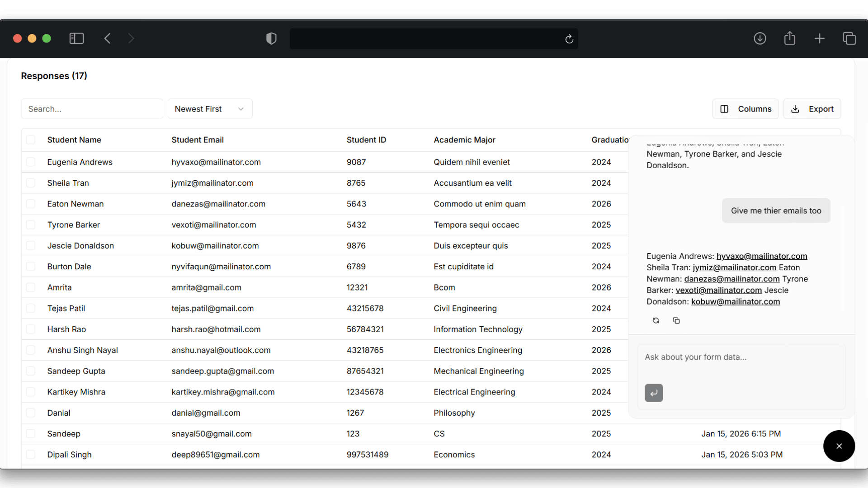Viewport: 868px width, 488px height.
Task: Click the email tejas.patil@gmail.com cell
Action: [212, 308]
